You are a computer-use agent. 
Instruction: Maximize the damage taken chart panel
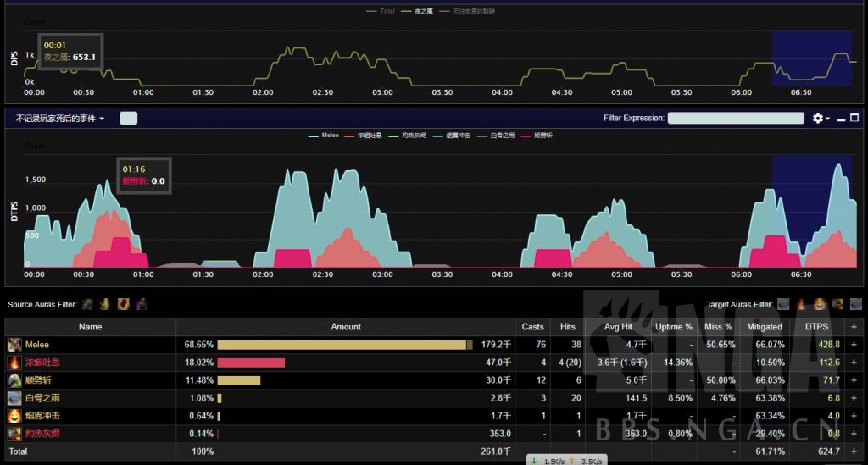[x=854, y=118]
